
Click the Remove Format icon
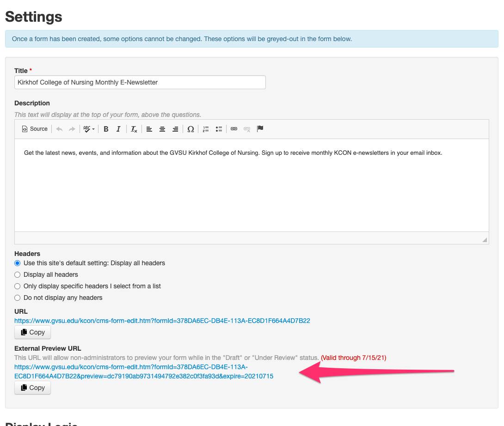click(134, 129)
